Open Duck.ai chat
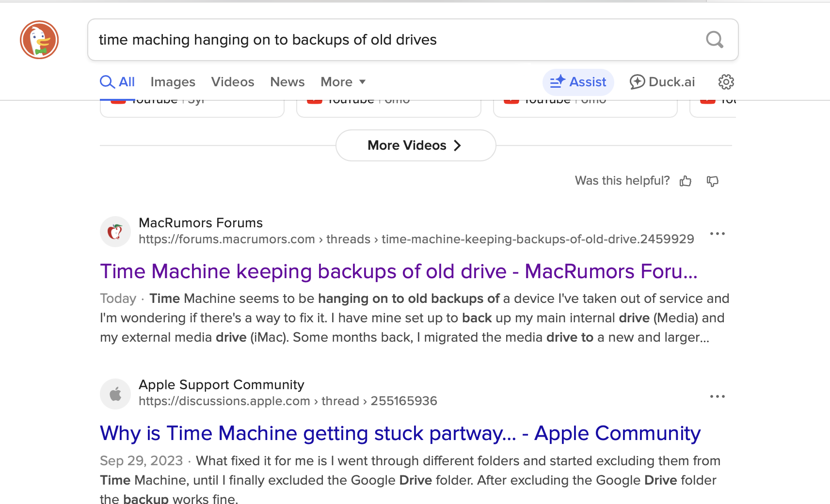Viewport: 830px width, 504px height. 662,82
